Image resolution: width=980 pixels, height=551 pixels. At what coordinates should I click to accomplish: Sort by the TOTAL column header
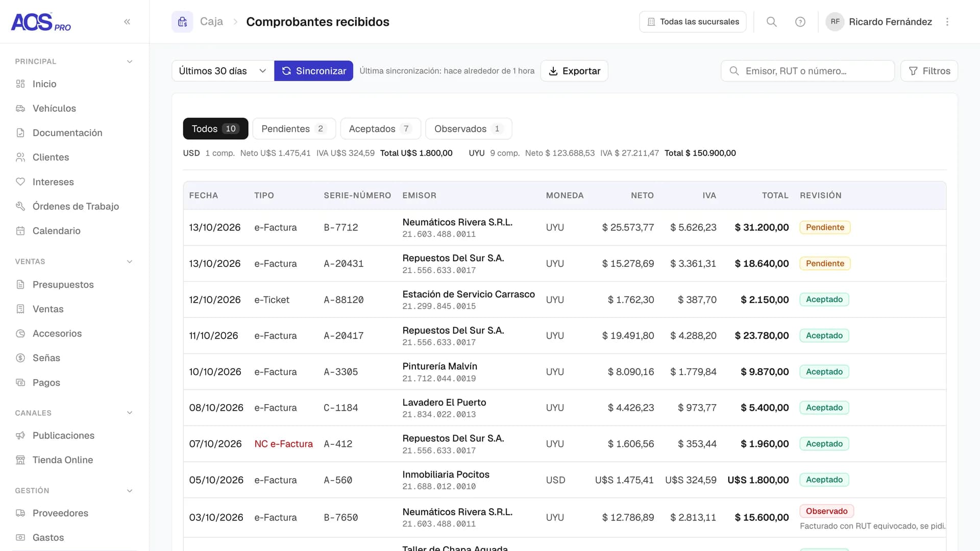click(775, 195)
